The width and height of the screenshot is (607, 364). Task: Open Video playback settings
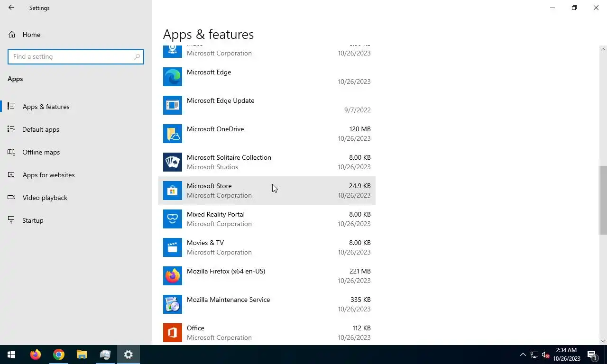click(76, 198)
